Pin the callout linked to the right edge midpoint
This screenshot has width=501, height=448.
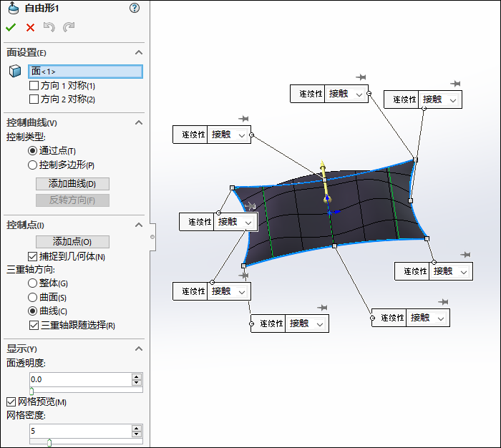point(455,84)
